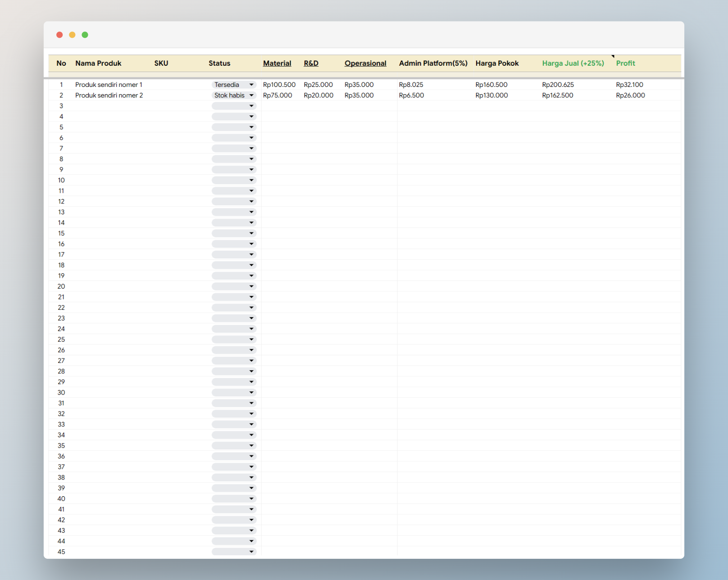Select the Rp100.500 material cell
The width and height of the screenshot is (728, 580).
(x=279, y=85)
